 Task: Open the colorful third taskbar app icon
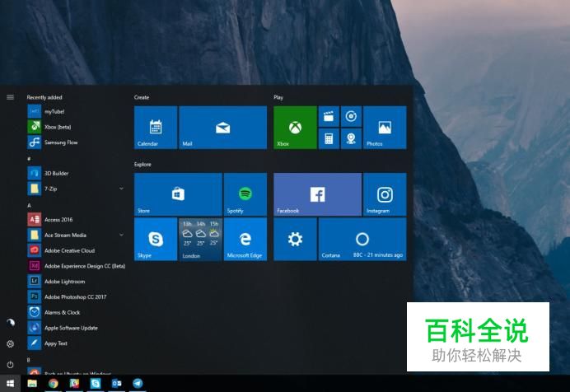(74, 383)
